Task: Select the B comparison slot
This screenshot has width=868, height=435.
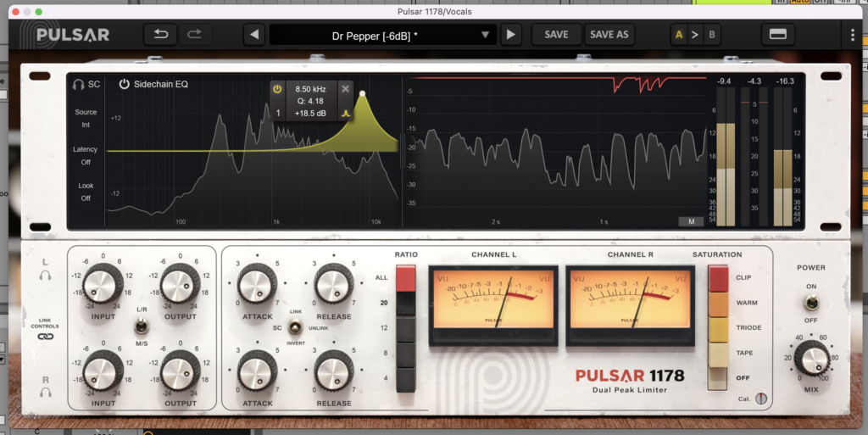Action: 712,35
